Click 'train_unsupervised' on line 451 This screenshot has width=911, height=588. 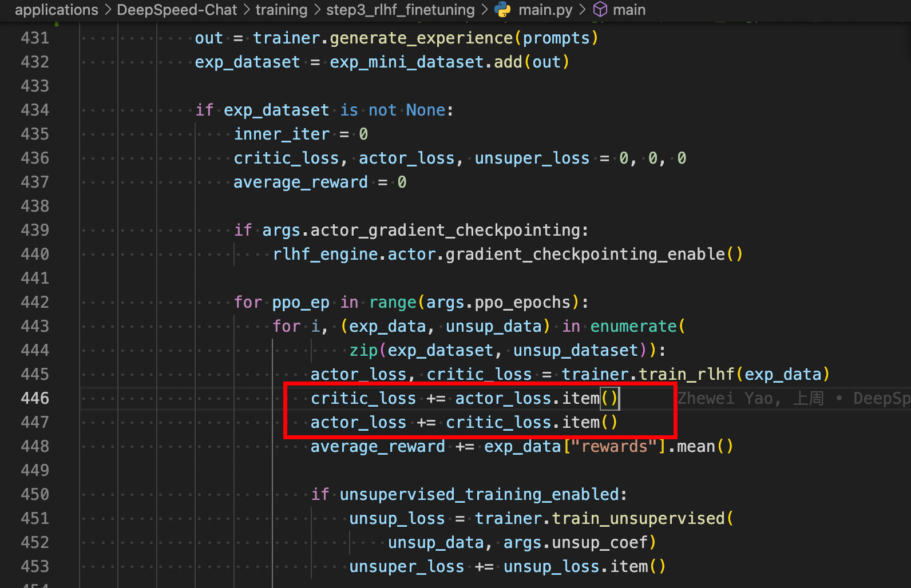pyautogui.click(x=639, y=519)
